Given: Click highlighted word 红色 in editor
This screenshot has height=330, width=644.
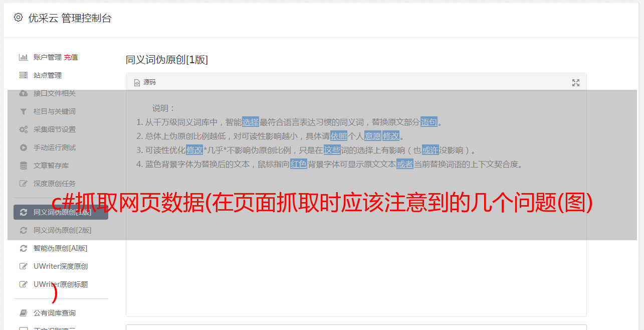Looking at the screenshot, I should click(x=299, y=164).
